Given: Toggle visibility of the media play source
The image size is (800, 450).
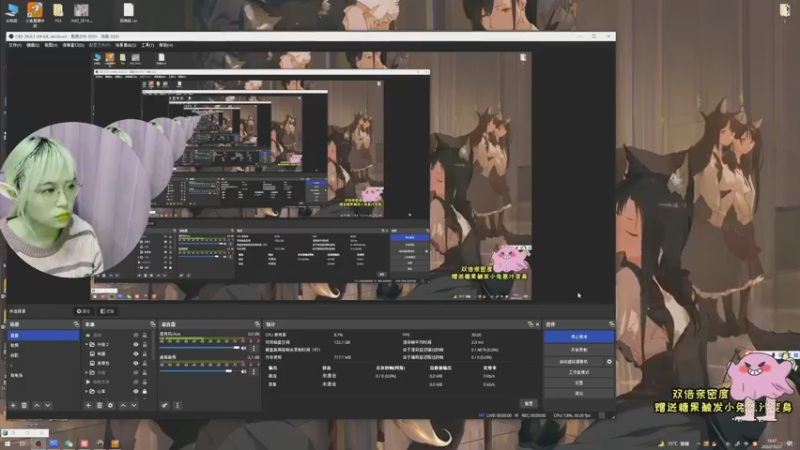Looking at the screenshot, I should click(136, 382).
